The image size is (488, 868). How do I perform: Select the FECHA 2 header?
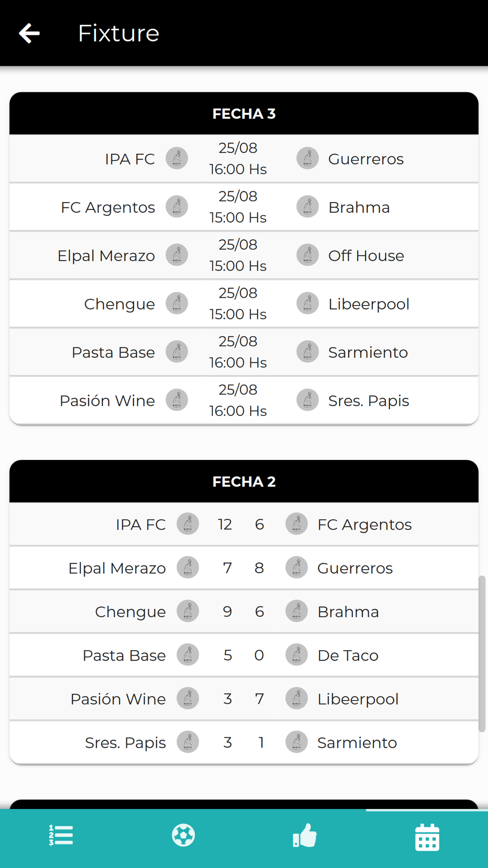click(x=244, y=481)
